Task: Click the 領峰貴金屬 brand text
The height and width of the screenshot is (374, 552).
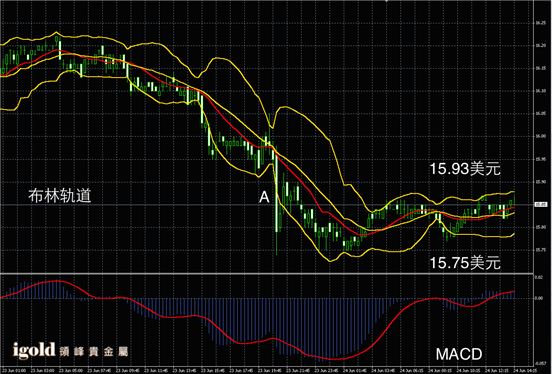Action: [x=94, y=351]
